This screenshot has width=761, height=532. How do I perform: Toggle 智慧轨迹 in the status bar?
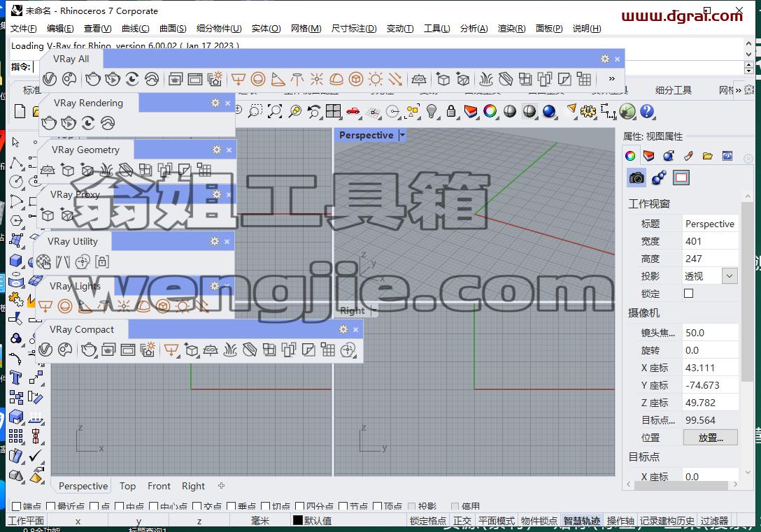[x=581, y=521]
